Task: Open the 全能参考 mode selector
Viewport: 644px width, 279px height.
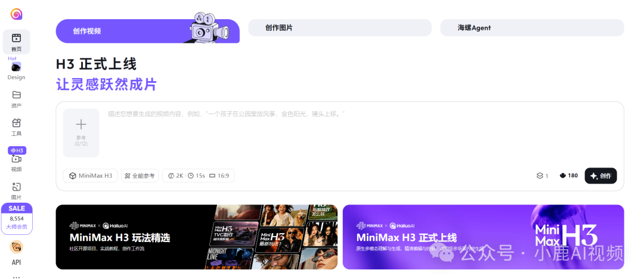Action: [140, 175]
